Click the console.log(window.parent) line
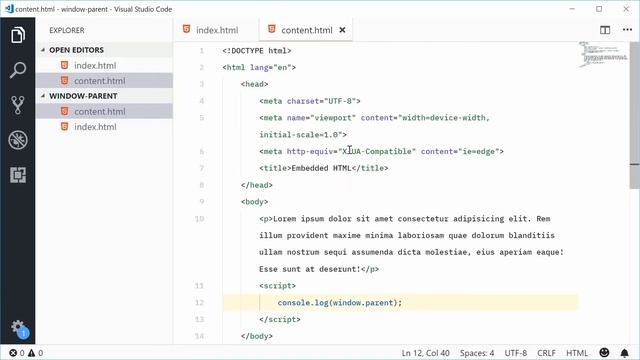Screen dimensions: 640x360 pos(340,302)
